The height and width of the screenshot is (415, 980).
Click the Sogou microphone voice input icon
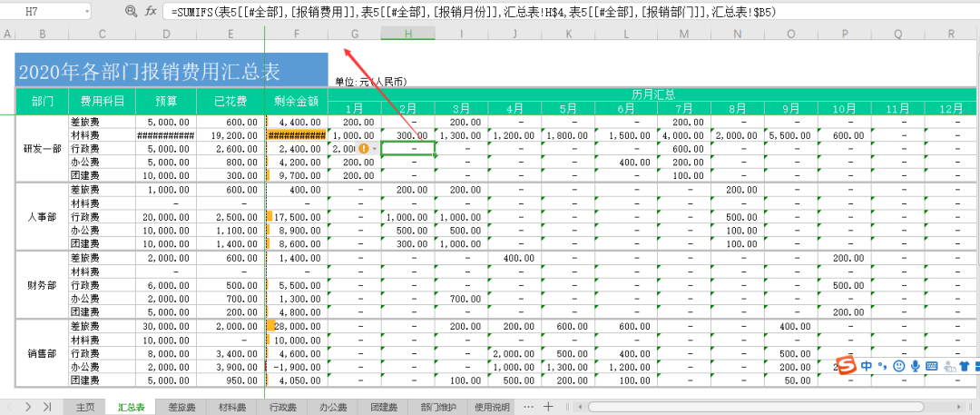(x=916, y=366)
